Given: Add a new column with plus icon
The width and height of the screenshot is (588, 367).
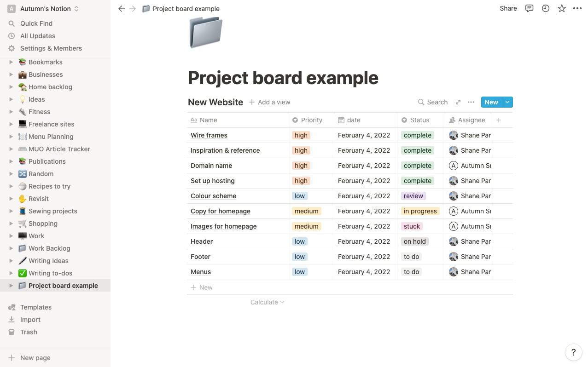Looking at the screenshot, I should (499, 120).
